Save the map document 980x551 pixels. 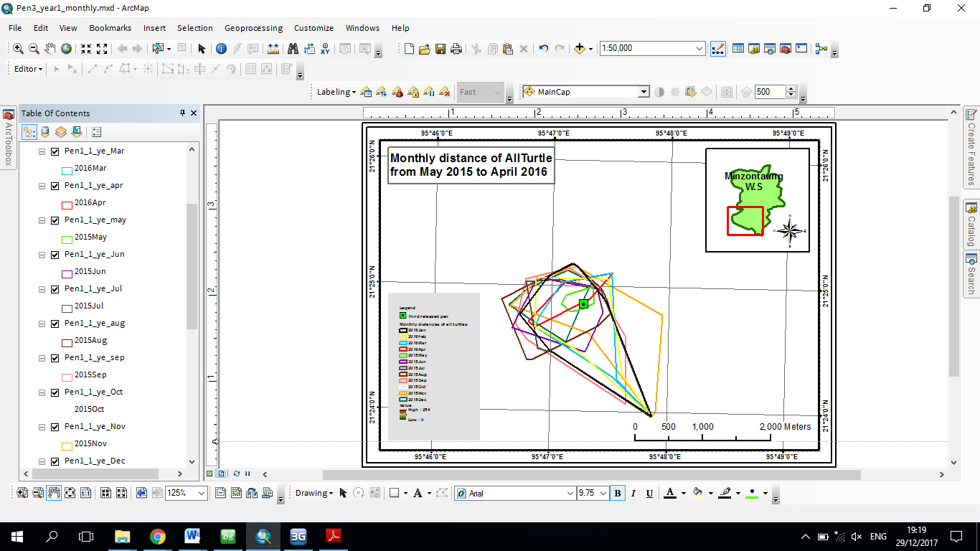click(x=440, y=49)
